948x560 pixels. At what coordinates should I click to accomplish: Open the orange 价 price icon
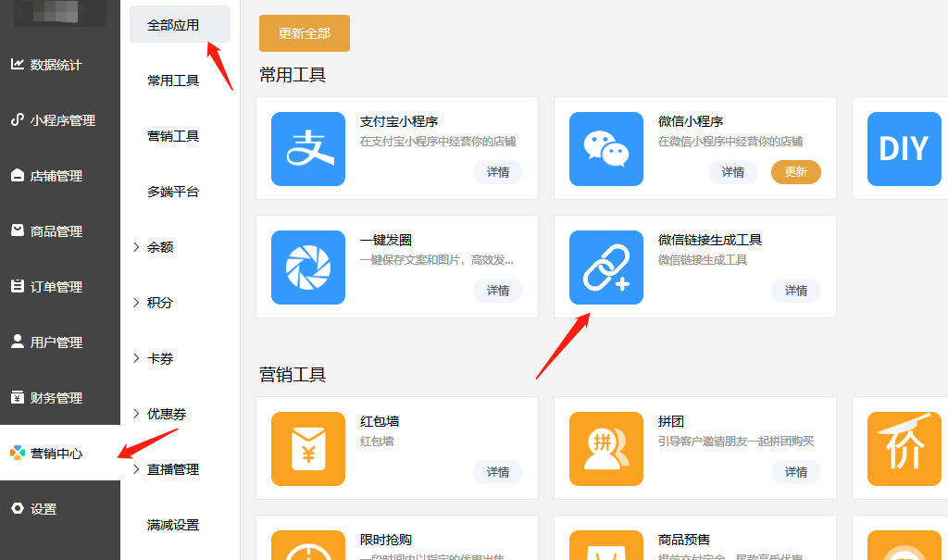pos(904,449)
